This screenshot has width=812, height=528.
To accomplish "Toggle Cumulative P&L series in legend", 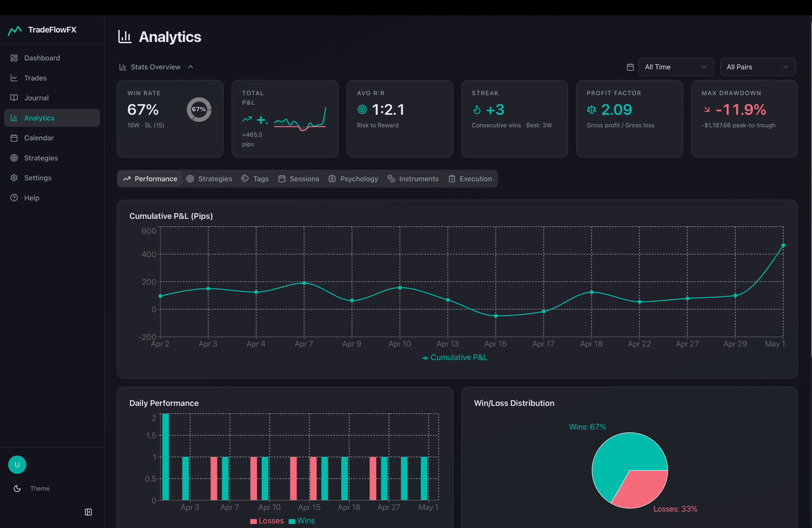I will (x=455, y=358).
